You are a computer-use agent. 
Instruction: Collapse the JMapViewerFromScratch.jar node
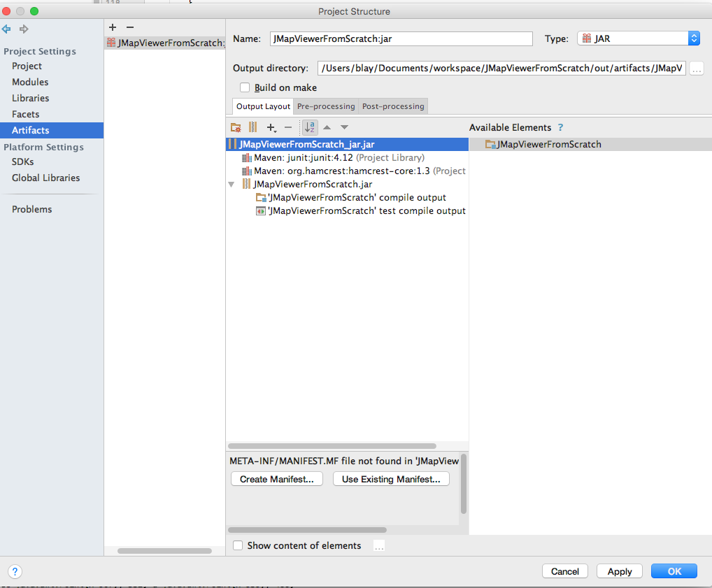[232, 184]
